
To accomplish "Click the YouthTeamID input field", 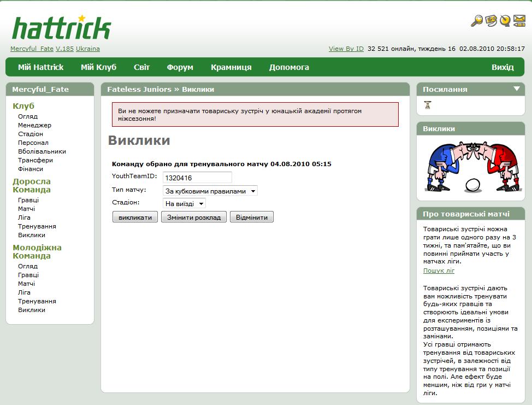I will click(x=197, y=178).
